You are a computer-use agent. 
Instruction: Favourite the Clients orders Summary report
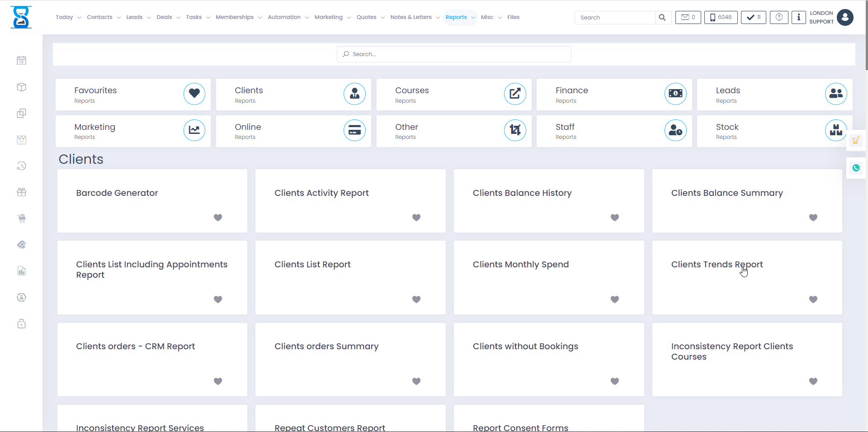416,381
